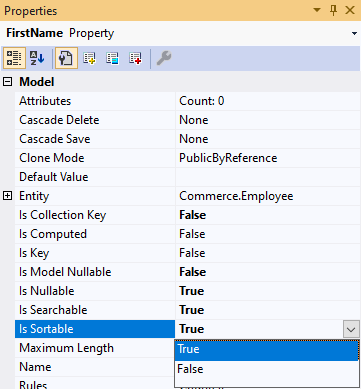
Task: Switch to Alphabetical sort icon
Action: coord(37,58)
